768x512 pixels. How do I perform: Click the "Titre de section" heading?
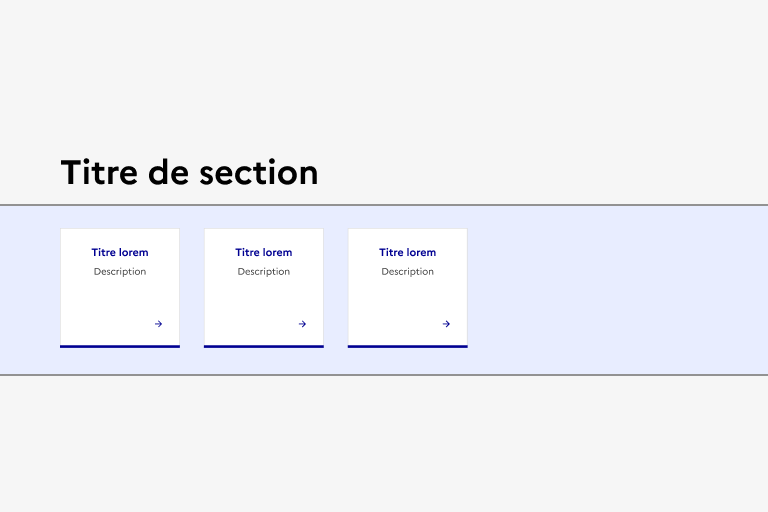189,173
